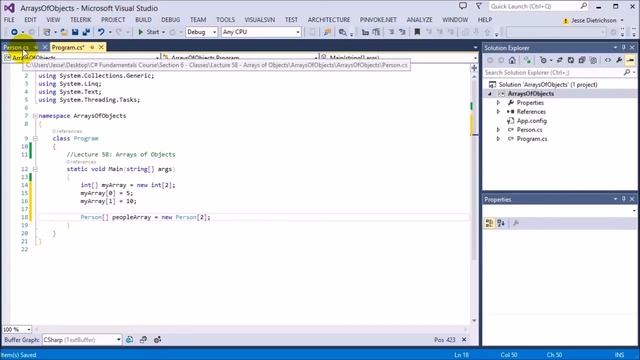Image resolution: width=640 pixels, height=360 pixels.
Task: Click the Save icon in the toolbar
Action: coord(75,32)
